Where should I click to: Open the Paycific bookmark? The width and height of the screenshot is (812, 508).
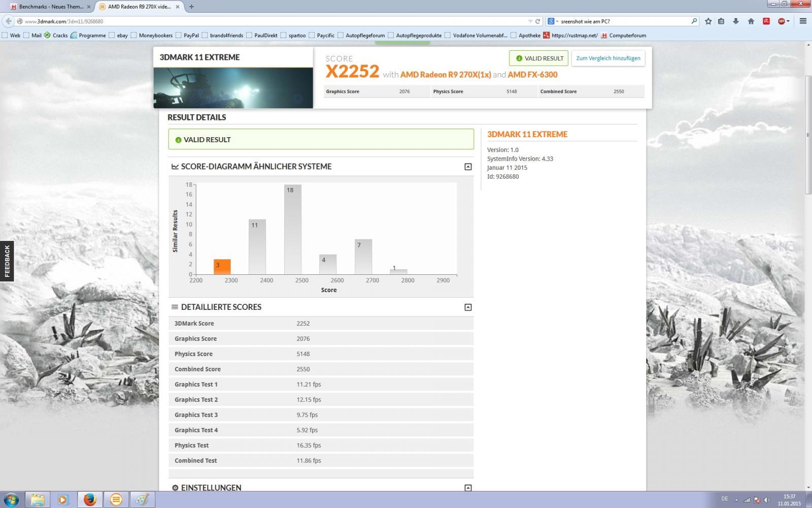322,36
